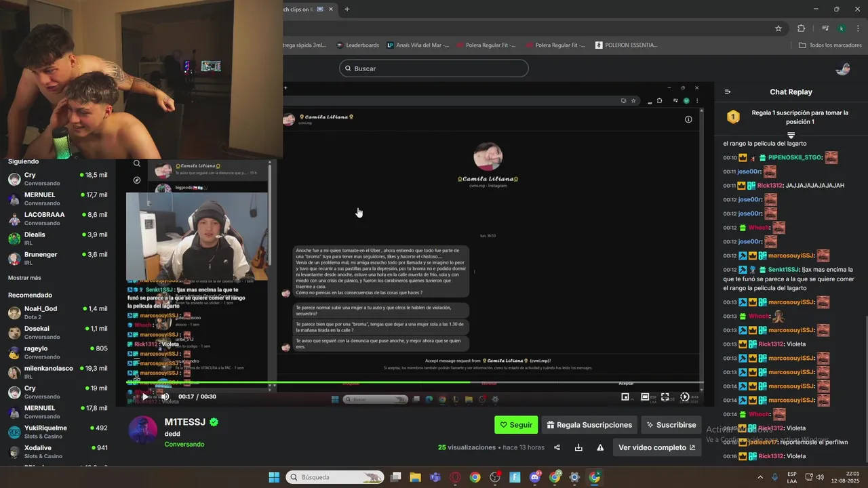Image resolution: width=868 pixels, height=488 pixels.
Task: Play the clip in the video player
Action: tap(144, 396)
